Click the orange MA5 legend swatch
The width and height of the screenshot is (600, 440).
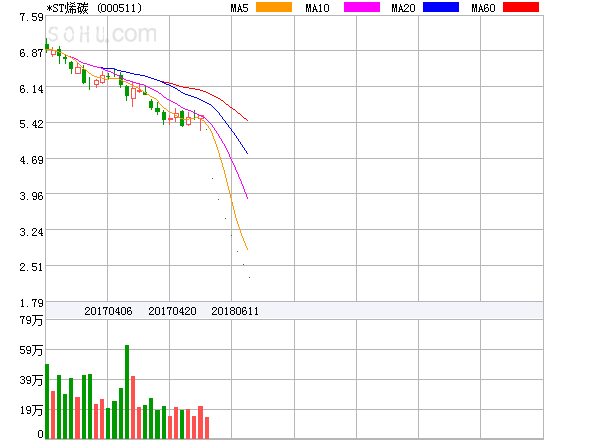click(x=274, y=7)
